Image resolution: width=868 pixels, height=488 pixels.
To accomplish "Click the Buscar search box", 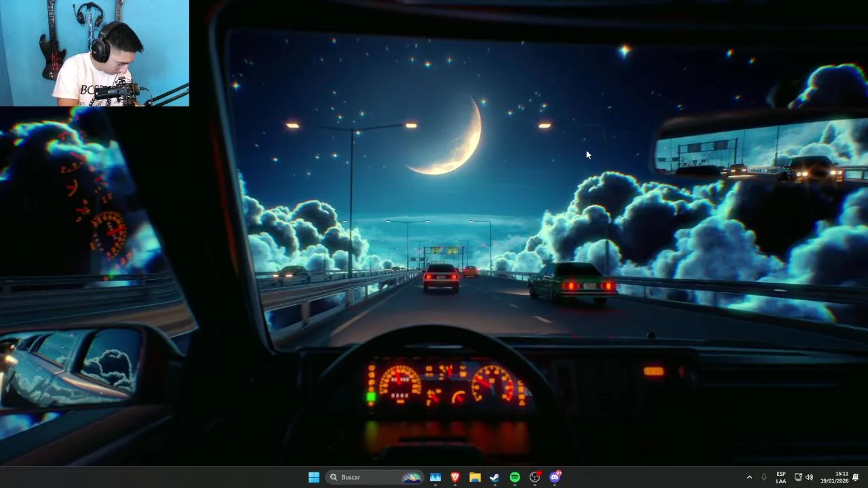I will tap(375, 477).
